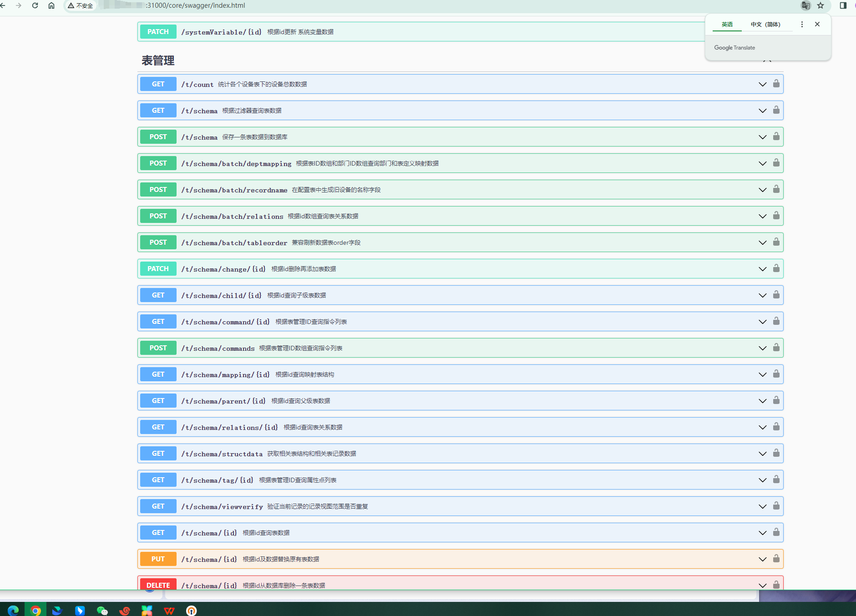The image size is (856, 616).
Task: Click lock icon on /t/schema/batch/tableorder row
Action: click(776, 242)
